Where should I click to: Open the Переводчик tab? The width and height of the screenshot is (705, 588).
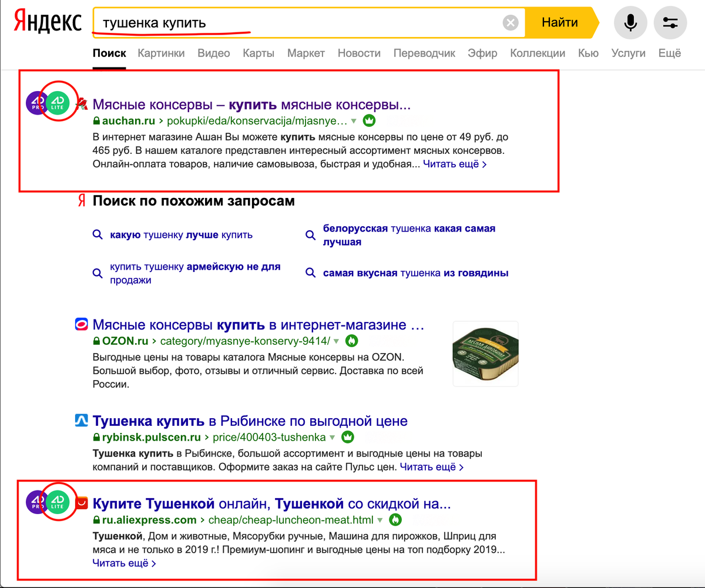point(424,53)
